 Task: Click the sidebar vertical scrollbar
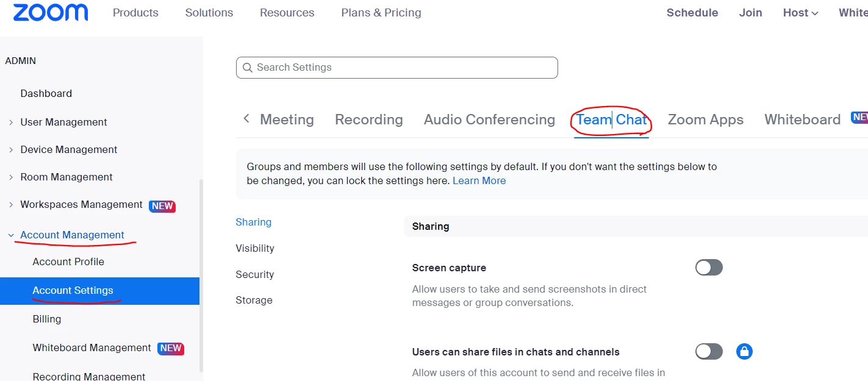[x=201, y=274]
